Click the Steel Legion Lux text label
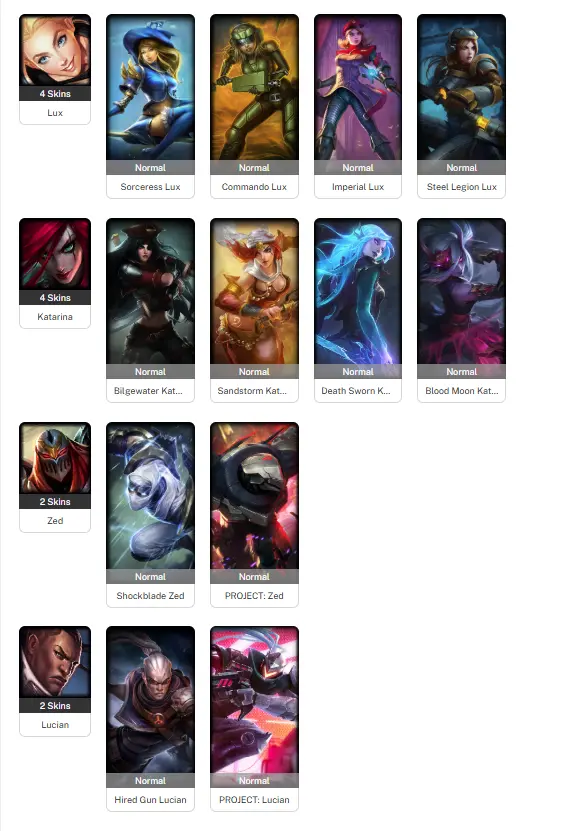Image resolution: width=571 pixels, height=831 pixels. tap(462, 187)
